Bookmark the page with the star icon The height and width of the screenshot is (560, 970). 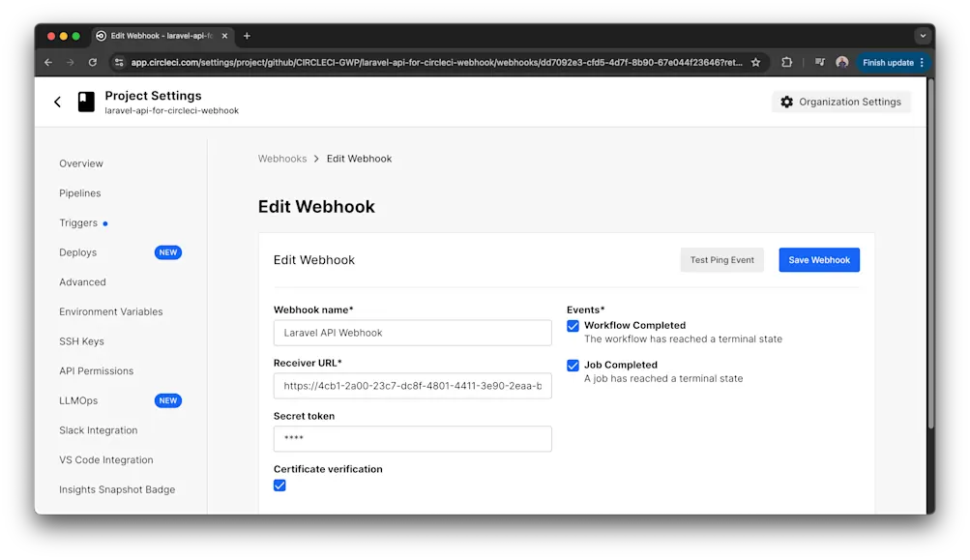756,61
